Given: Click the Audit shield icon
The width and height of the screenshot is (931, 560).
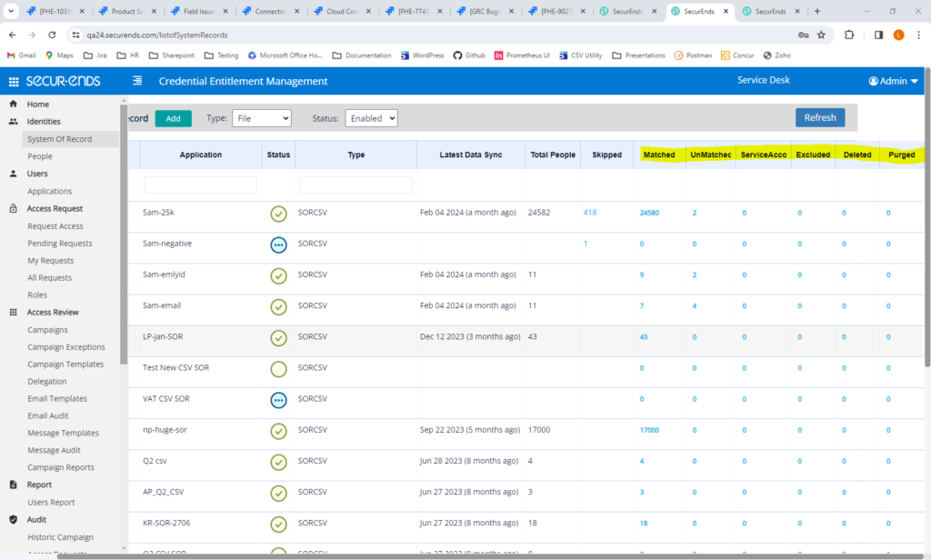Looking at the screenshot, I should tap(13, 519).
